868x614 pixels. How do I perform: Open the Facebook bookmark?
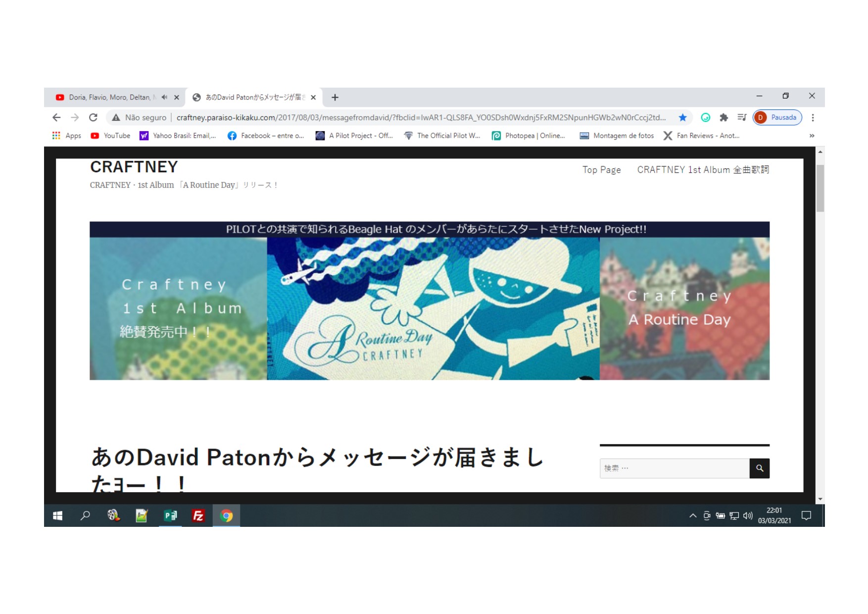tap(266, 136)
